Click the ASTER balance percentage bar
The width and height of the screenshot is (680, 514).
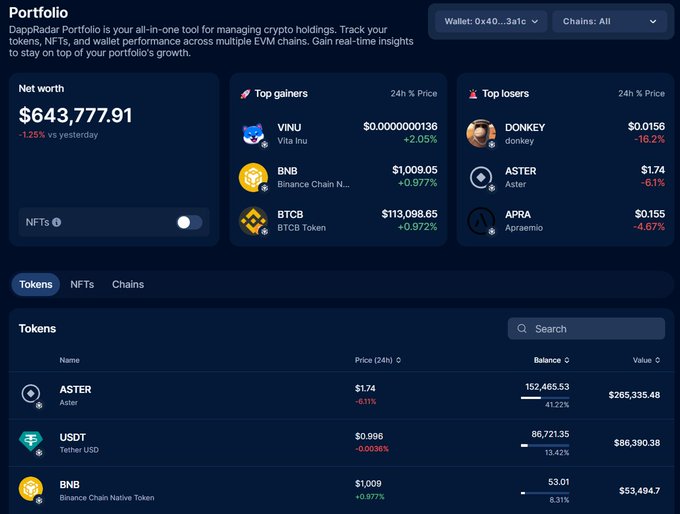coord(545,397)
